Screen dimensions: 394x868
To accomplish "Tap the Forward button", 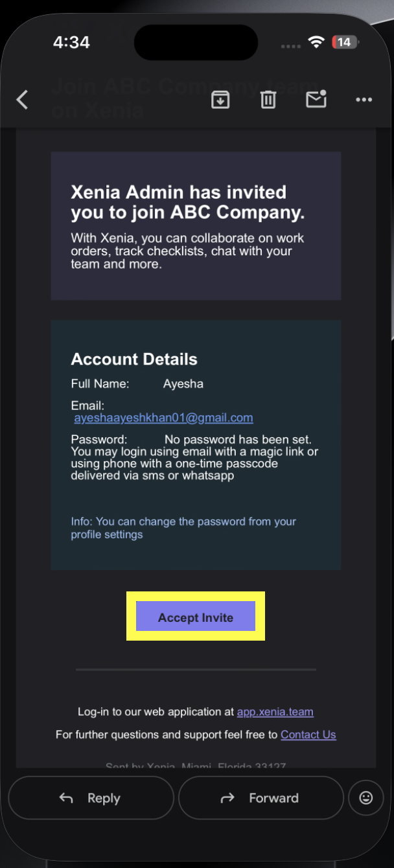I will (x=261, y=798).
